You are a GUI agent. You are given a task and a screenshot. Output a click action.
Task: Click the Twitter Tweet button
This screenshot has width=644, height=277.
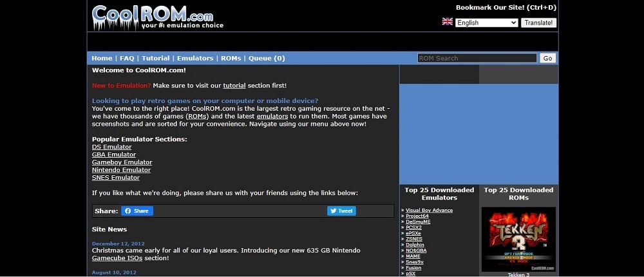coord(342,211)
